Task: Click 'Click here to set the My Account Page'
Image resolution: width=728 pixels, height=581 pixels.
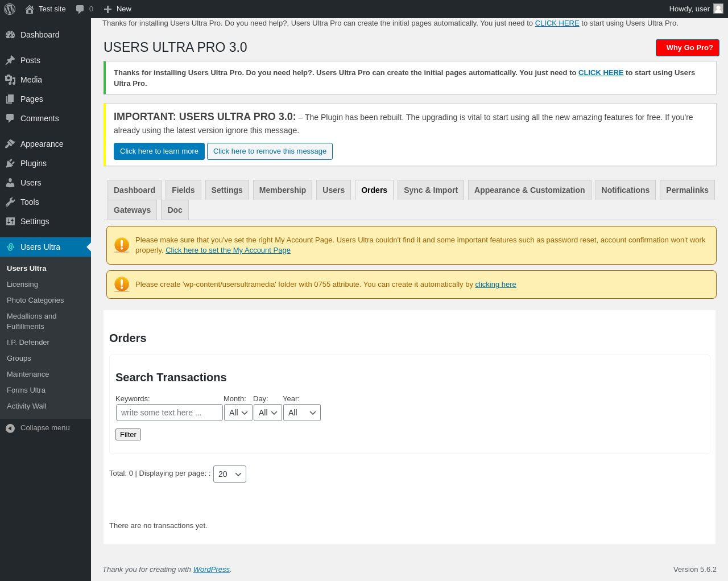Action: tap(228, 250)
